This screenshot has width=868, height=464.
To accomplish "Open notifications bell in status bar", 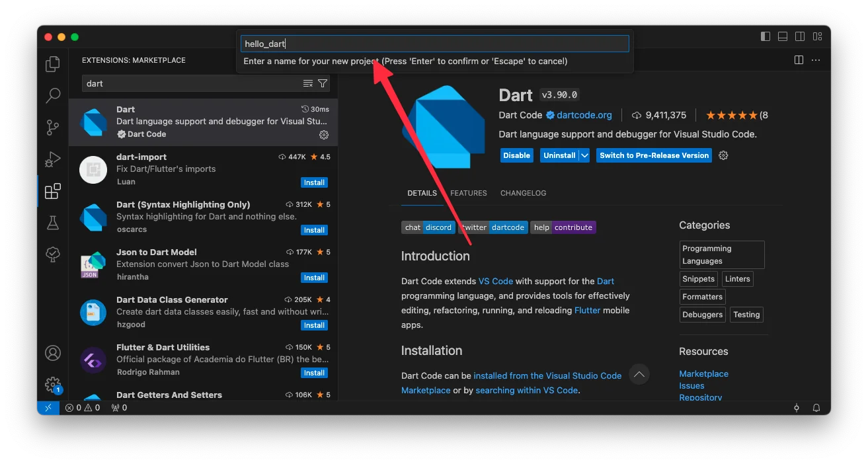I will tap(816, 408).
